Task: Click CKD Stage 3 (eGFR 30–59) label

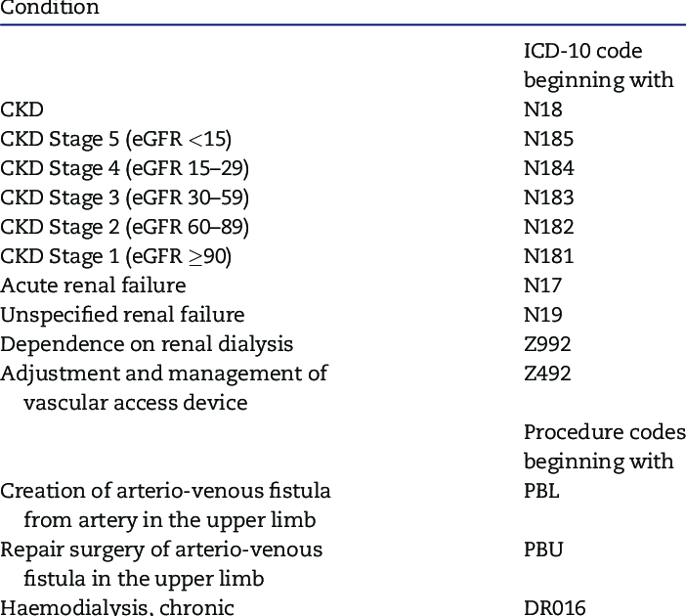Action: coord(124,198)
